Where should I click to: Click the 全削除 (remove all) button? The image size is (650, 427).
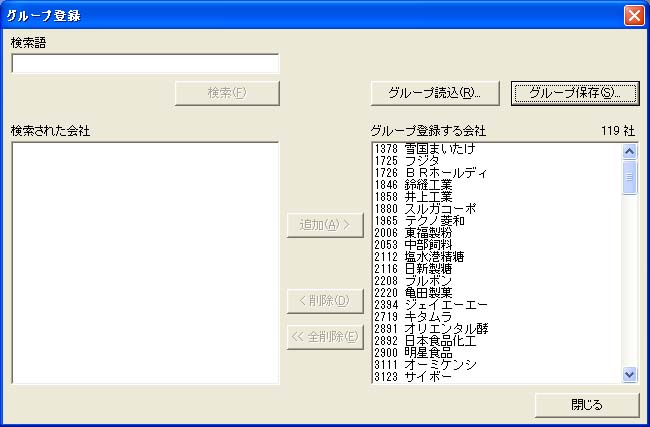coord(325,336)
